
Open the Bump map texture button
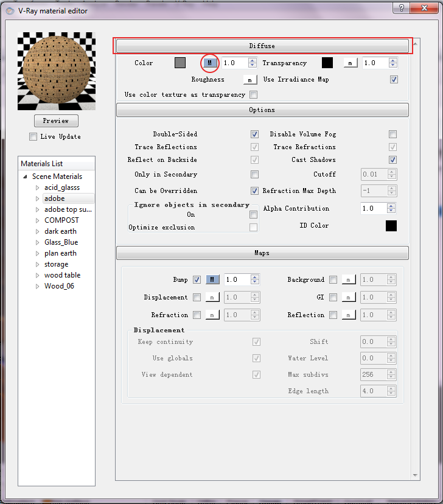(212, 279)
